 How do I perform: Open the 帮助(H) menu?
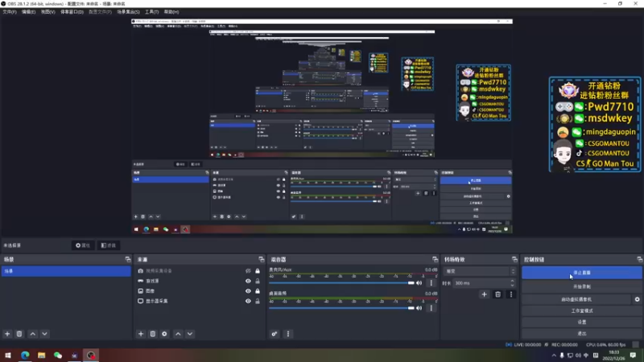pyautogui.click(x=171, y=12)
